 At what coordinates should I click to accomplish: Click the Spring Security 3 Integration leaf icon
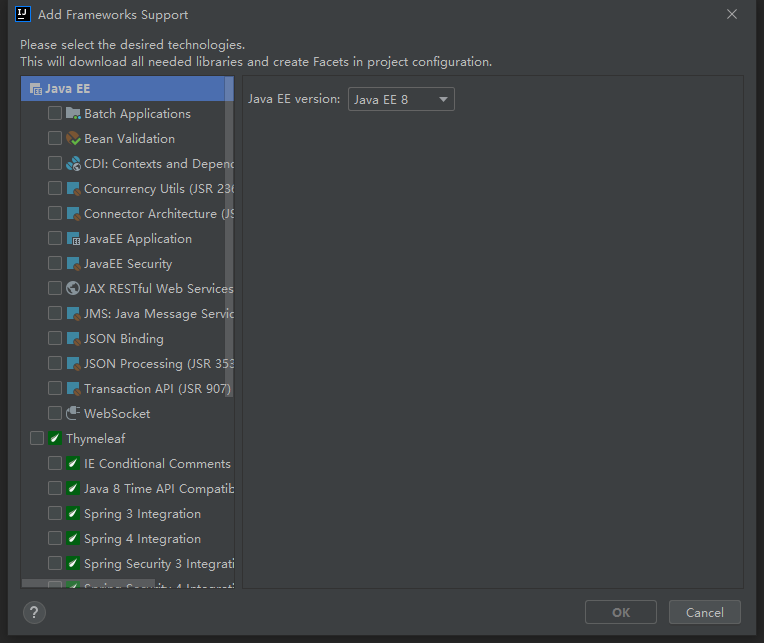tap(73, 563)
